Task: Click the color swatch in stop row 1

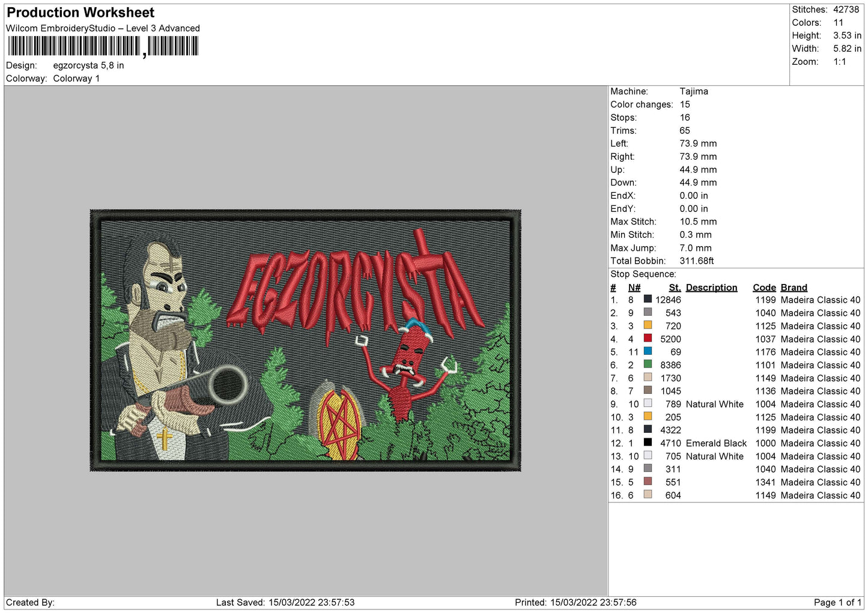Action: point(648,299)
